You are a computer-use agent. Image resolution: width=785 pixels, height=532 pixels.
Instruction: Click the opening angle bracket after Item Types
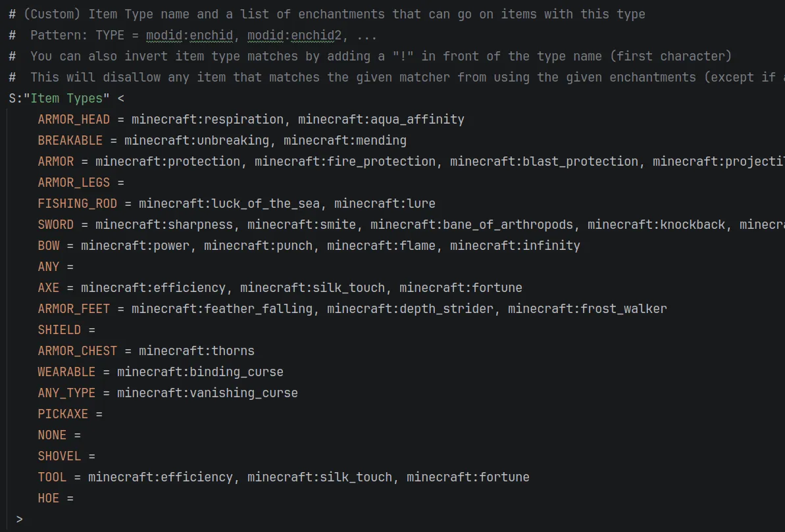(121, 99)
